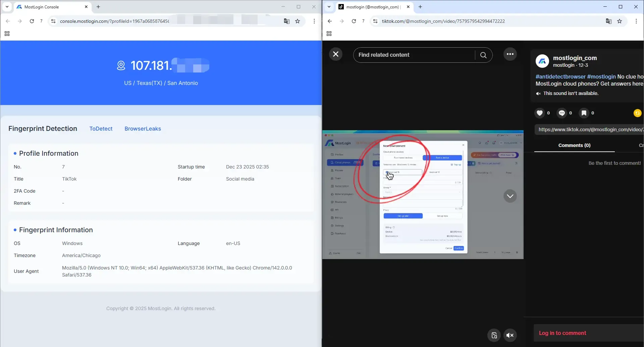Click the down chevron to go to next video
Screen dimensions: 644x347
[x=510, y=196]
